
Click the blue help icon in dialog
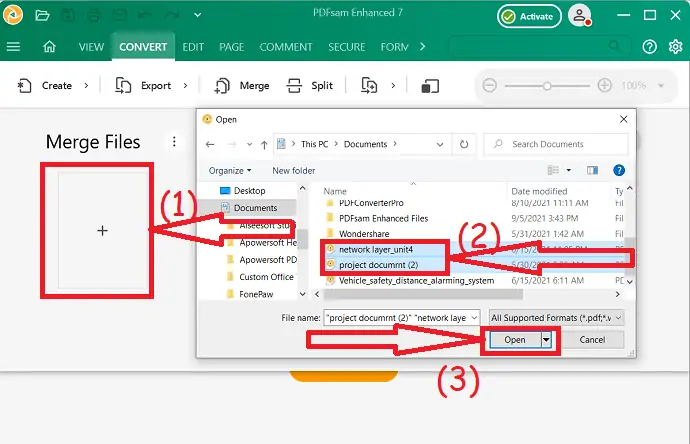[x=619, y=170]
